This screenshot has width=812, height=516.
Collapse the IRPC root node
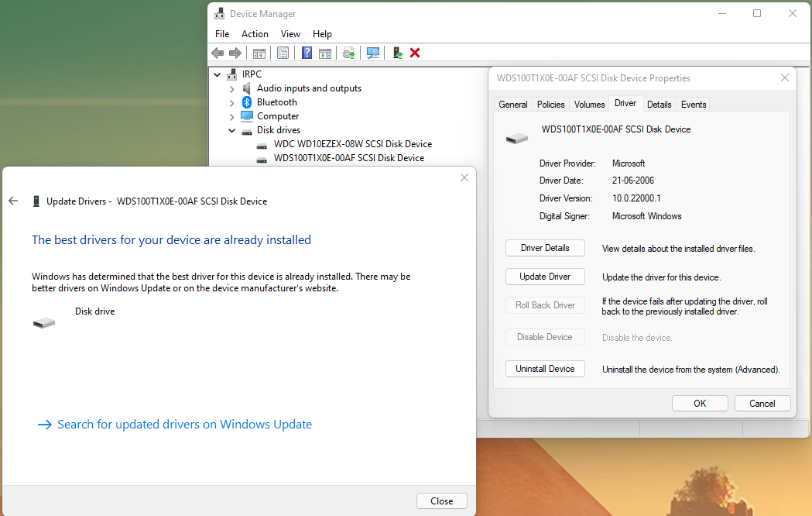pyautogui.click(x=218, y=74)
